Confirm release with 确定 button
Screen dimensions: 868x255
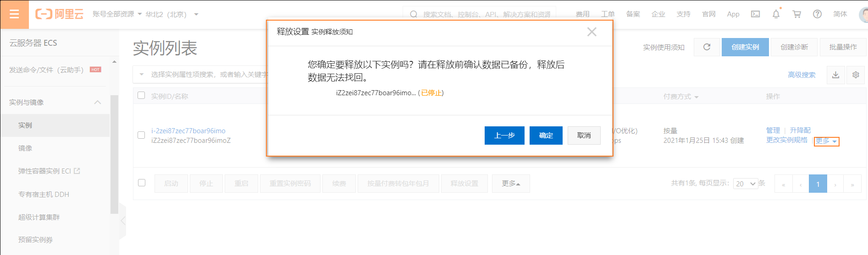coord(546,136)
